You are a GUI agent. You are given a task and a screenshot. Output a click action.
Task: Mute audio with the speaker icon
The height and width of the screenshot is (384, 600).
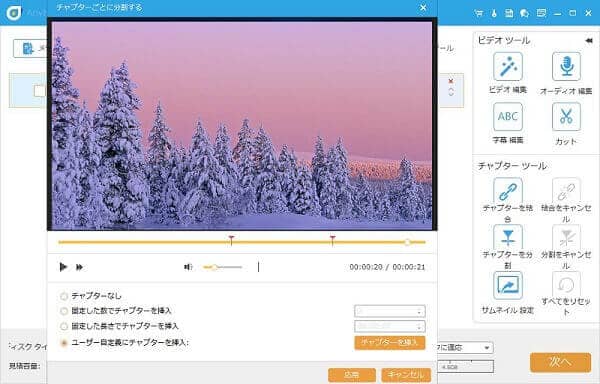(188, 267)
